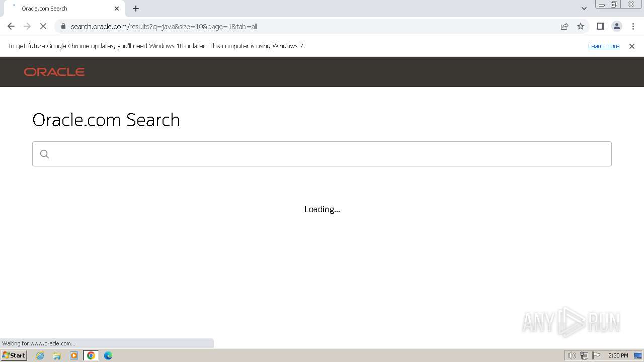The width and height of the screenshot is (644, 362).
Task: Open Windows Explorer folder from taskbar
Action: coord(57,355)
